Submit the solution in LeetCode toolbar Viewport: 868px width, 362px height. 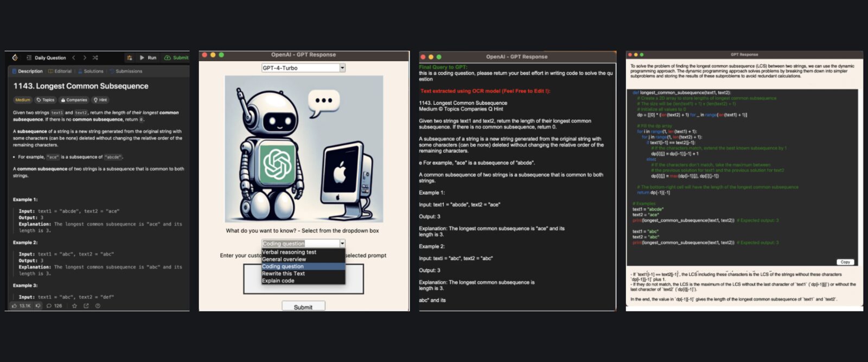[176, 58]
